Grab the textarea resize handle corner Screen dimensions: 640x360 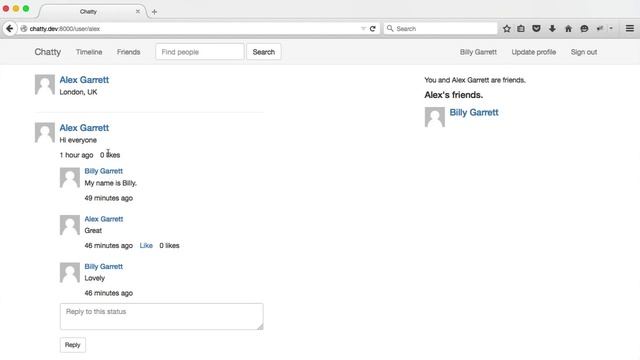(x=260, y=327)
